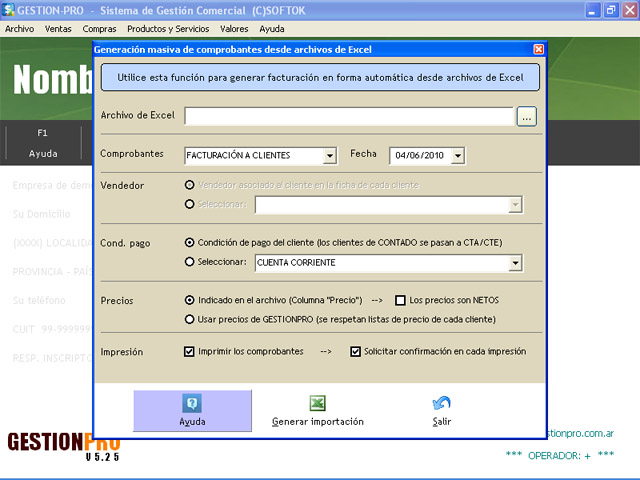Click the Salir button
640x480 pixels.
(442, 411)
